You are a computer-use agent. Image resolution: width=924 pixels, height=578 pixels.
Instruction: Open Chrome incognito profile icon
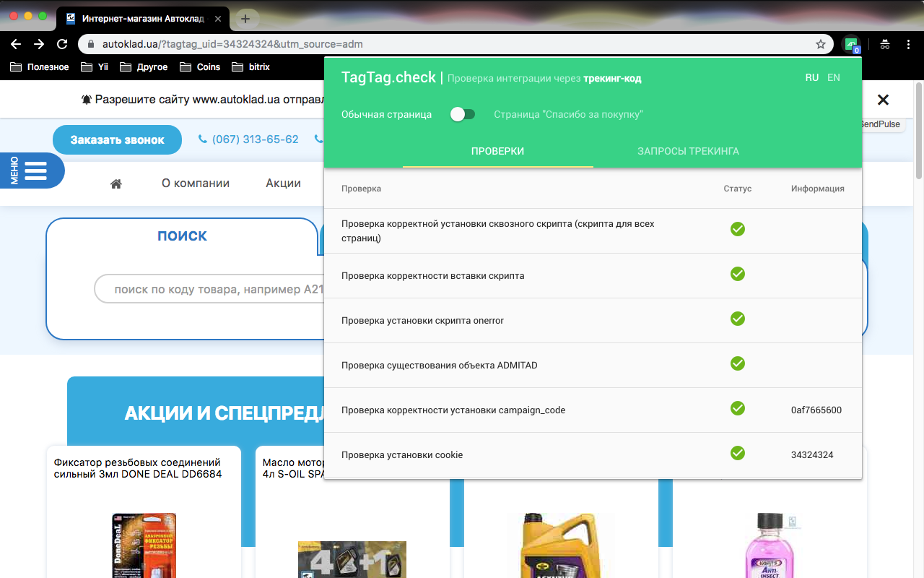point(884,44)
